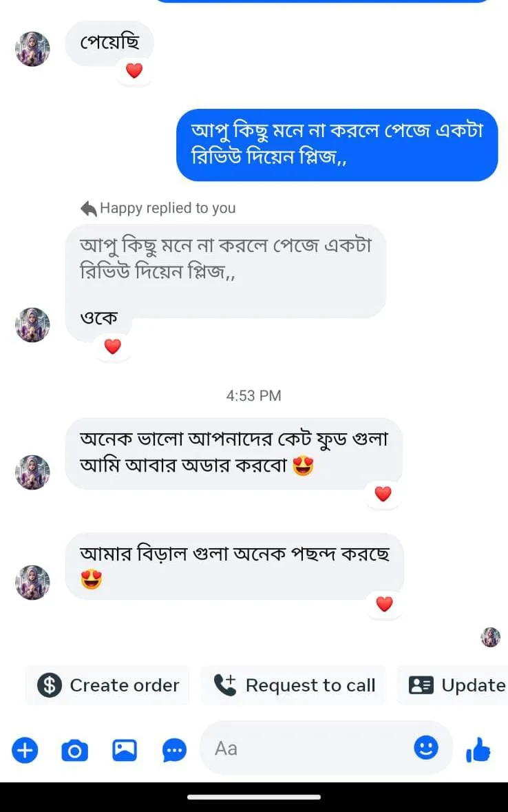Screen dimensions: 508x812
Task: Tap the reply arrow beside 'Happy replied to you'
Action: pos(88,208)
